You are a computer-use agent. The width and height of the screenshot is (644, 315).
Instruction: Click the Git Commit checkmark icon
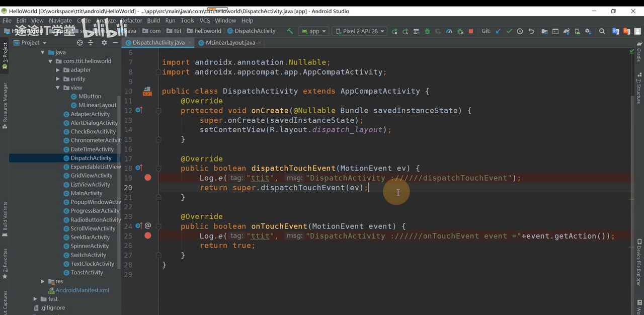[509, 31]
